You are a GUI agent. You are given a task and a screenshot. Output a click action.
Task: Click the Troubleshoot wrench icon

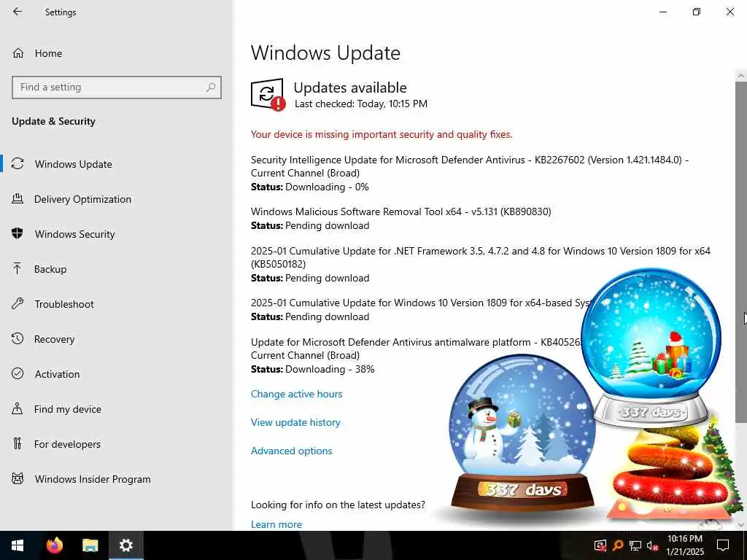[x=18, y=303]
